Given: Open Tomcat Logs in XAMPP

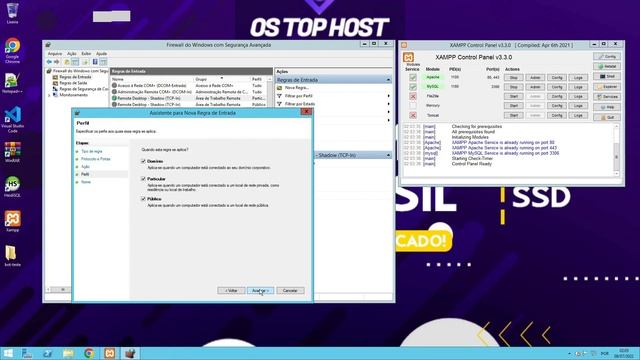Looking at the screenshot, I should (578, 116).
